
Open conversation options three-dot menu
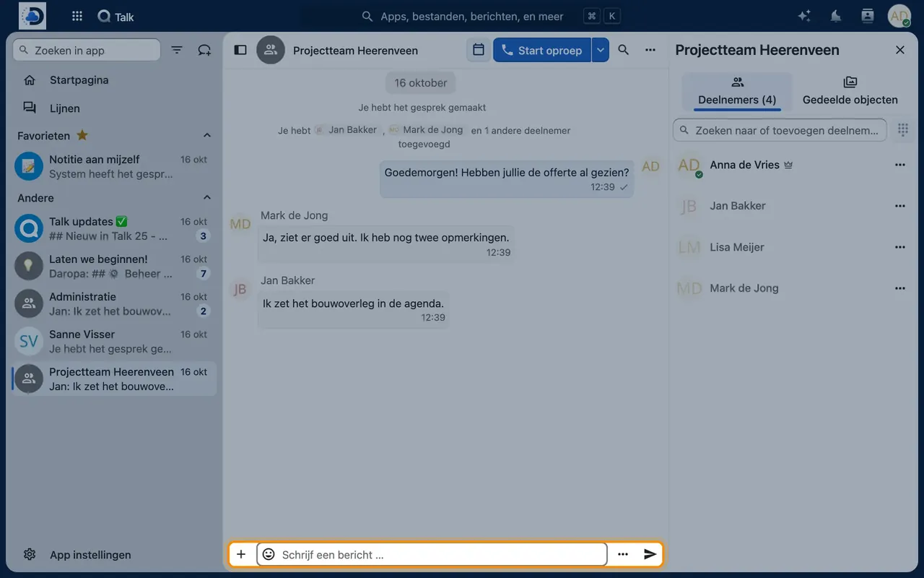650,50
